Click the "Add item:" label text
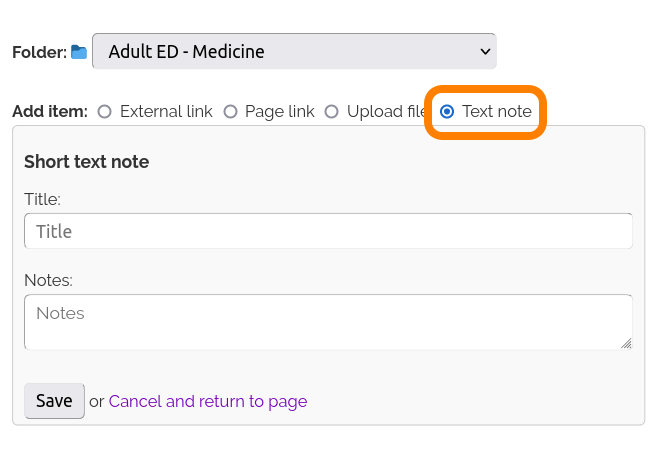Image resolution: width=652 pixels, height=463 pixels. coord(50,112)
